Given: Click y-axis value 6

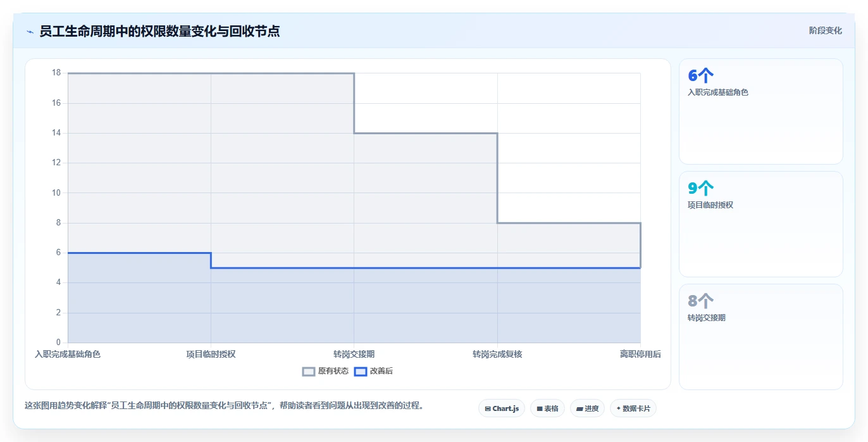Looking at the screenshot, I should click(58, 253).
